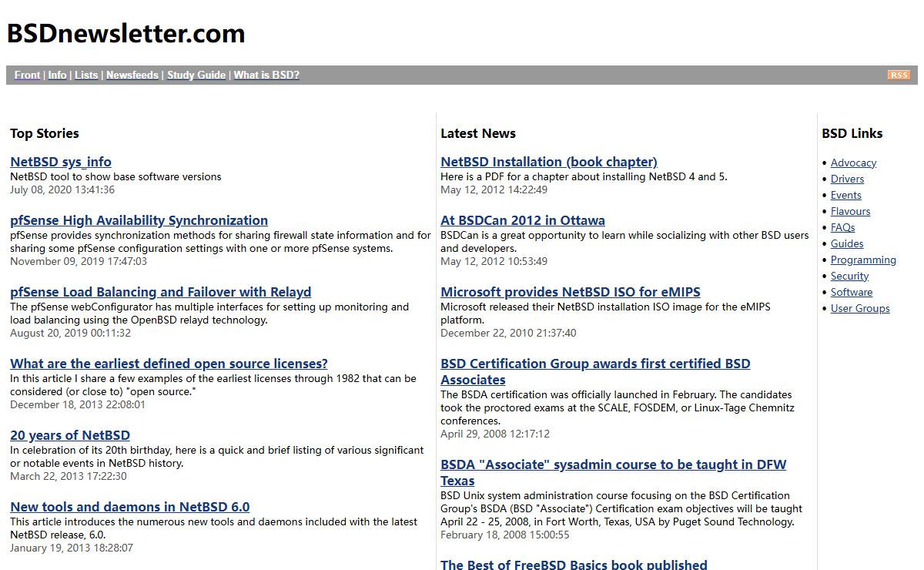
Task: Open the Info navigation link
Action: click(57, 75)
